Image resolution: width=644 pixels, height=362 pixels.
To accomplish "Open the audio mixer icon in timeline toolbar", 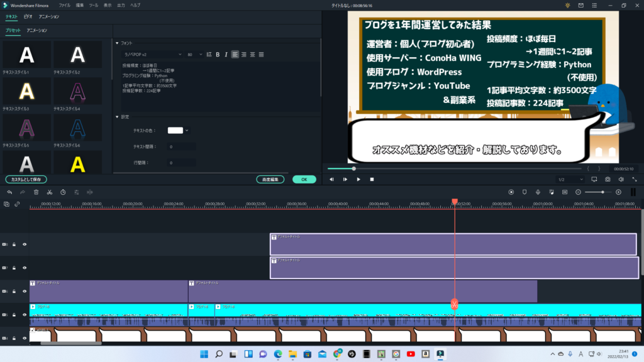I will pyautogui.click(x=552, y=192).
